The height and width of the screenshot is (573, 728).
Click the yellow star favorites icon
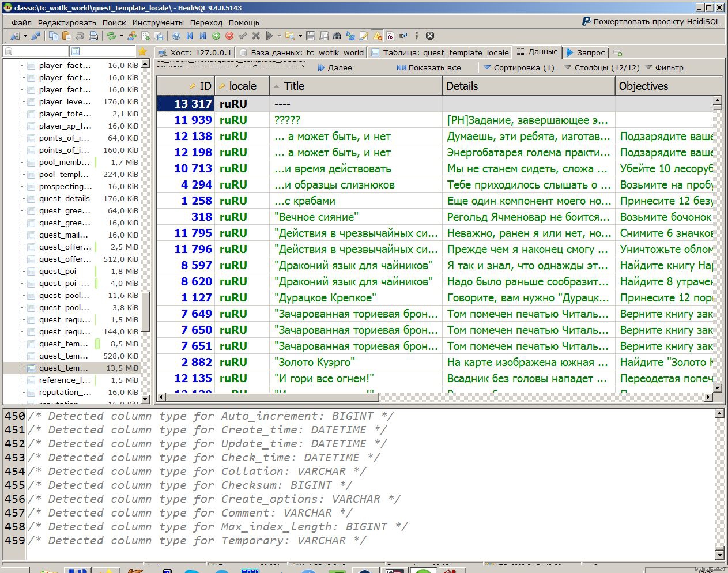[x=142, y=52]
